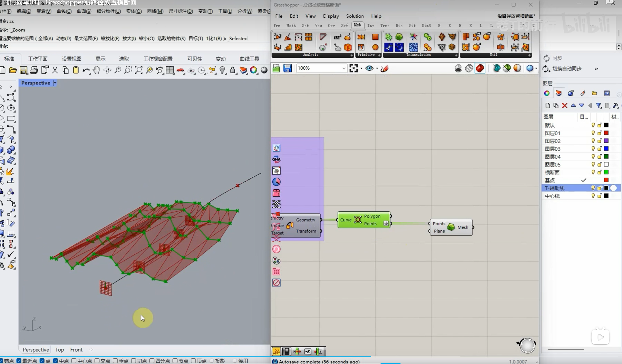Toggle visibility bulb of 图层03 layer
Viewport: 622px width, 364px height.
pos(593,149)
